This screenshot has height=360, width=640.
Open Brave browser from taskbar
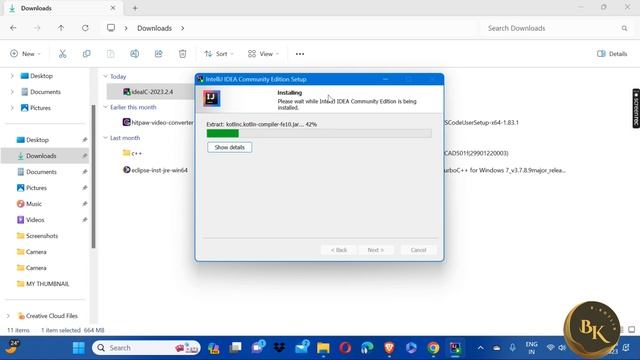pos(389,348)
